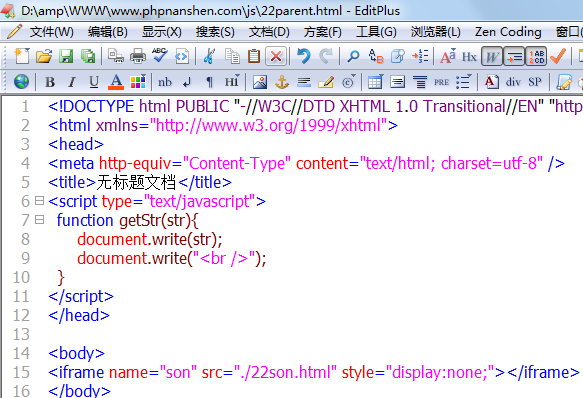Open the heading (Hi) dropdown

pyautogui.click(x=232, y=81)
